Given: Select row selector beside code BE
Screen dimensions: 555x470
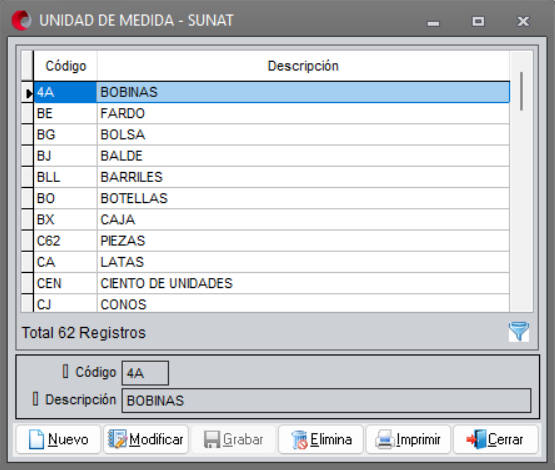Looking at the screenshot, I should point(27,113).
